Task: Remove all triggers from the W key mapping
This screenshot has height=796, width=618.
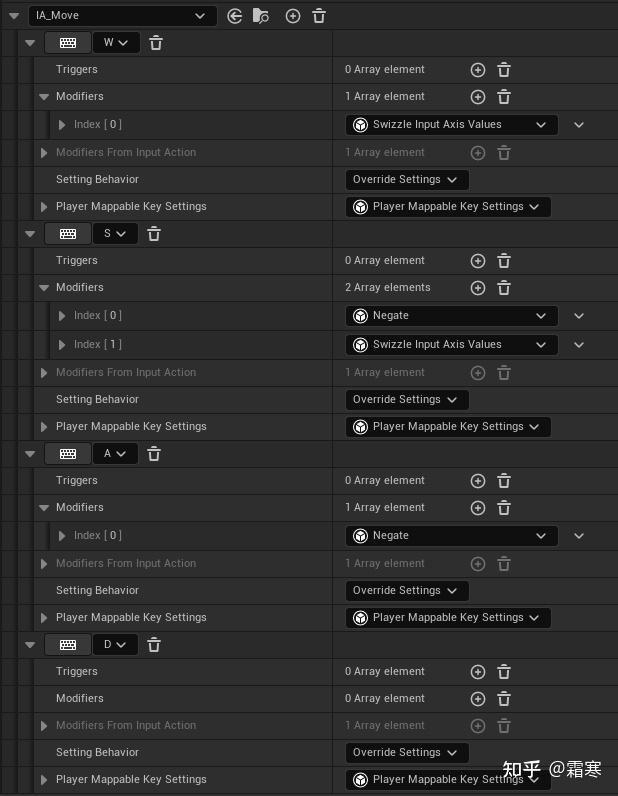Action: pos(504,70)
